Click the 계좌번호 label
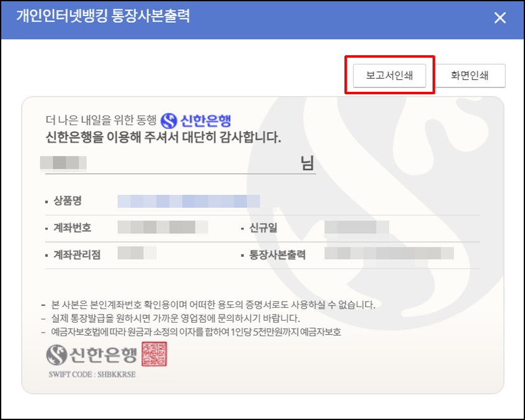This screenshot has height=420, width=525. point(73,228)
